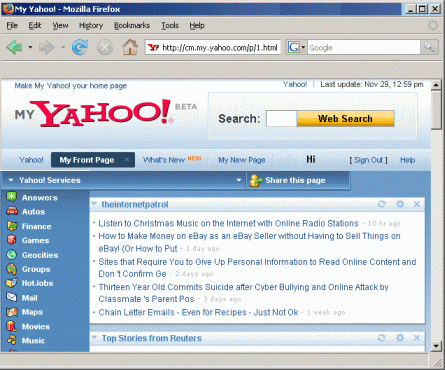
Task: Collapse the Top Stories from Reuters module
Action: pyautogui.click(x=94, y=338)
